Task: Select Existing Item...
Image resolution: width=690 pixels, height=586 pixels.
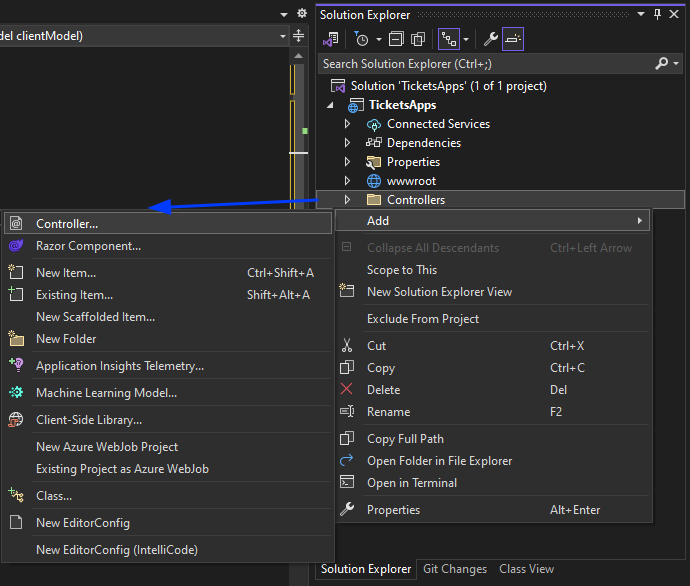Action: pyautogui.click(x=168, y=295)
